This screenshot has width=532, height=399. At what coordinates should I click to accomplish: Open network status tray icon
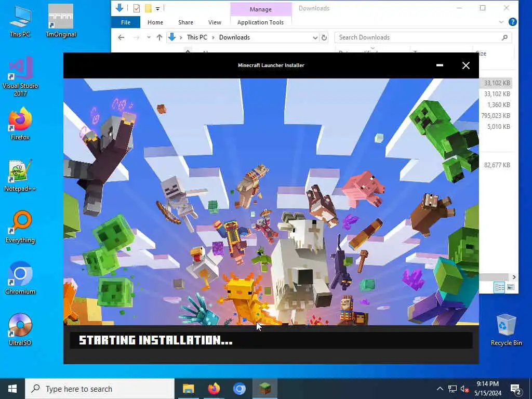coord(453,389)
